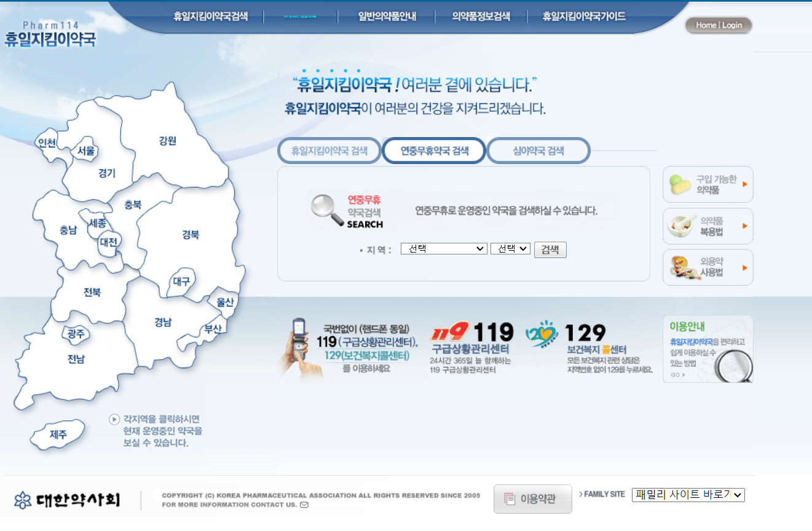
Task: Select 경북 region on the map
Action: point(191,234)
